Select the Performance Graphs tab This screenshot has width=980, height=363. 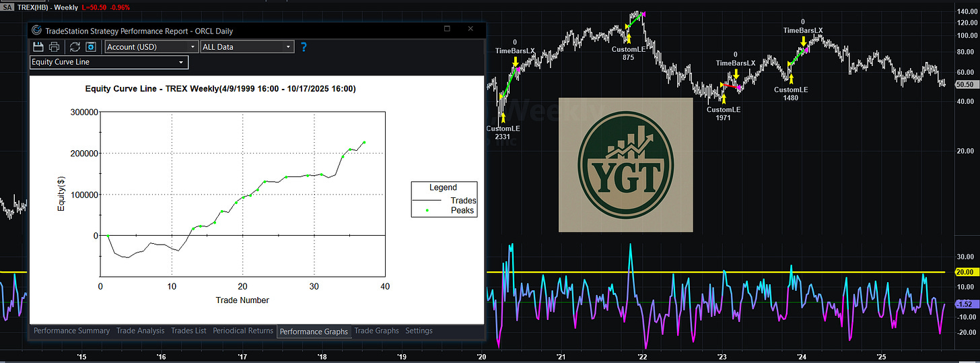coord(314,331)
